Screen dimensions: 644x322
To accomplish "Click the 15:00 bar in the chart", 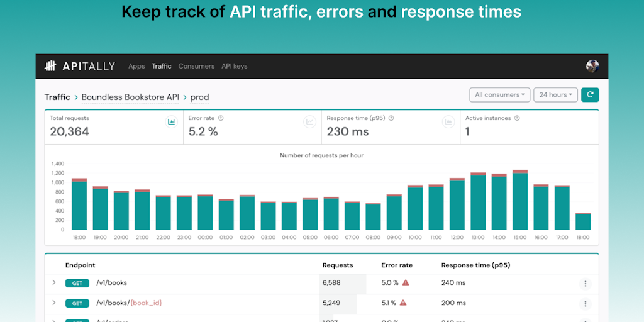I will click(x=519, y=201).
